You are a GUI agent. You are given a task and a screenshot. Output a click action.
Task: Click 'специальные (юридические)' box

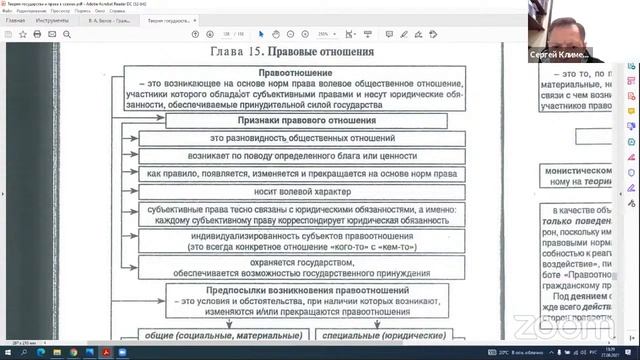[x=384, y=335]
